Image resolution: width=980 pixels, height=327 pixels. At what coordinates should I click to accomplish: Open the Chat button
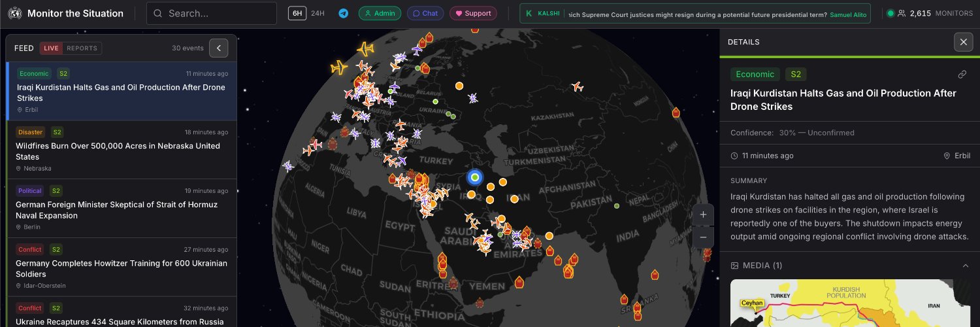click(425, 13)
